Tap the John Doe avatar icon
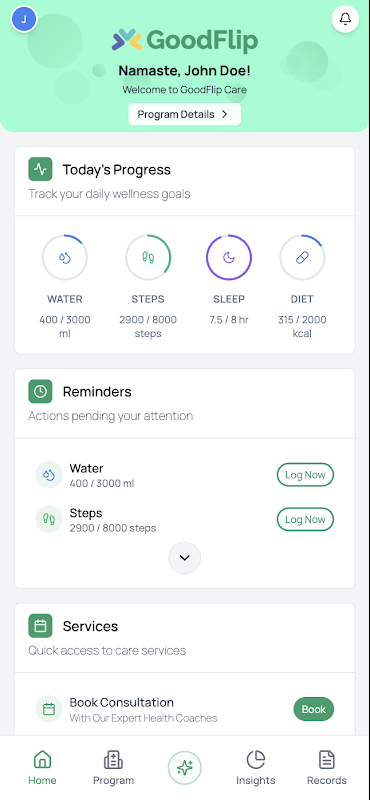370x800 pixels. pyautogui.click(x=24, y=19)
